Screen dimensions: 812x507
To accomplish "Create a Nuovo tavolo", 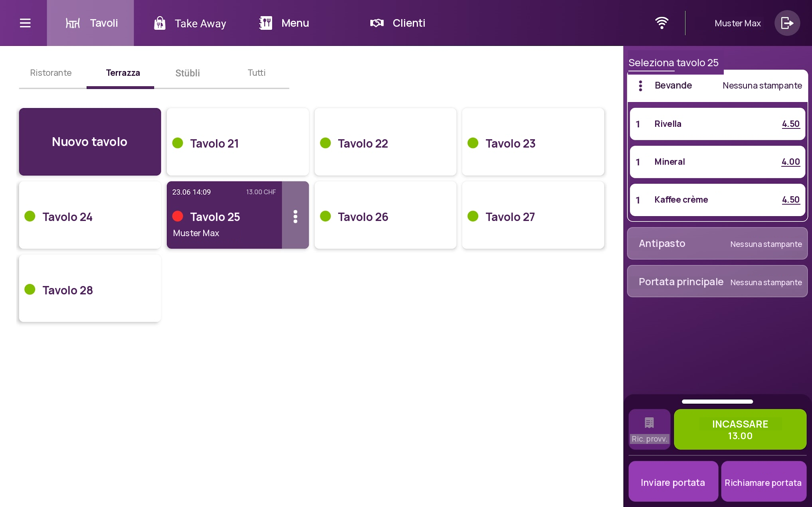I will 90,142.
